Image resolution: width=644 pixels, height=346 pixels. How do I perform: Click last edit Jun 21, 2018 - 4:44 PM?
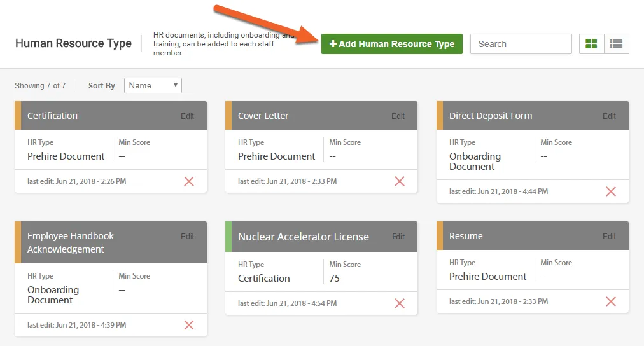pyautogui.click(x=499, y=191)
